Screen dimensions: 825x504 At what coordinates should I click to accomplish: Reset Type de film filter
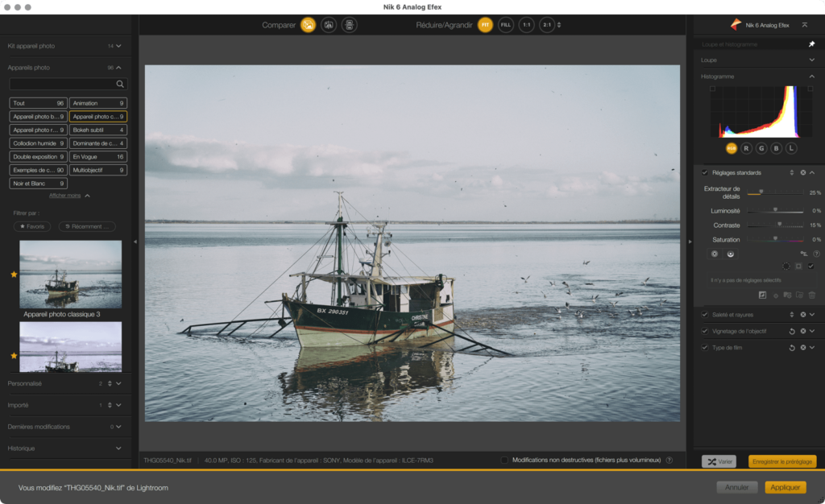point(792,347)
